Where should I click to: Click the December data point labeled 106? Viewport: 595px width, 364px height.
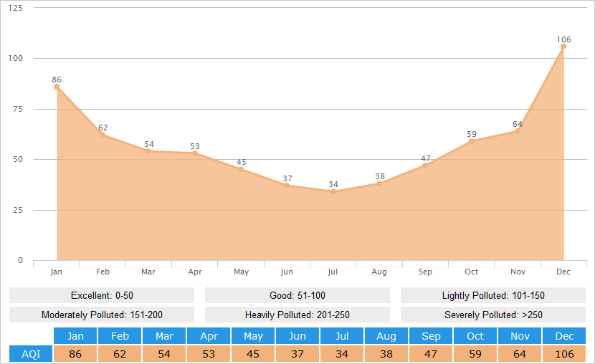563,47
